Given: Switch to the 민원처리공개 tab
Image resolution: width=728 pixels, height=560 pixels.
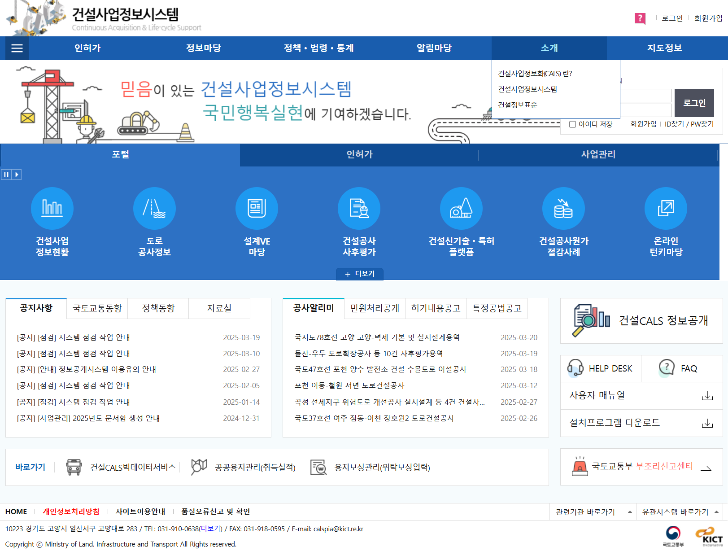Looking at the screenshot, I should pyautogui.click(x=375, y=308).
